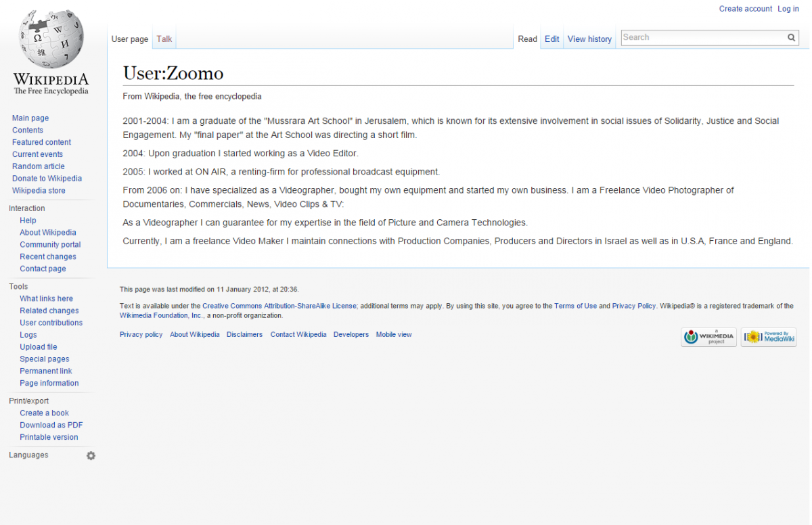Open Upload file link
Screen dimensions: 812x525
[x=39, y=348]
